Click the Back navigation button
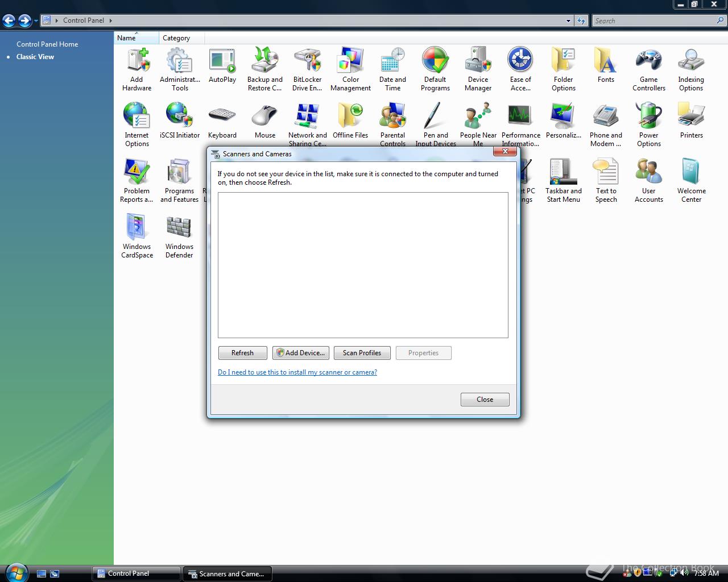 9,21
